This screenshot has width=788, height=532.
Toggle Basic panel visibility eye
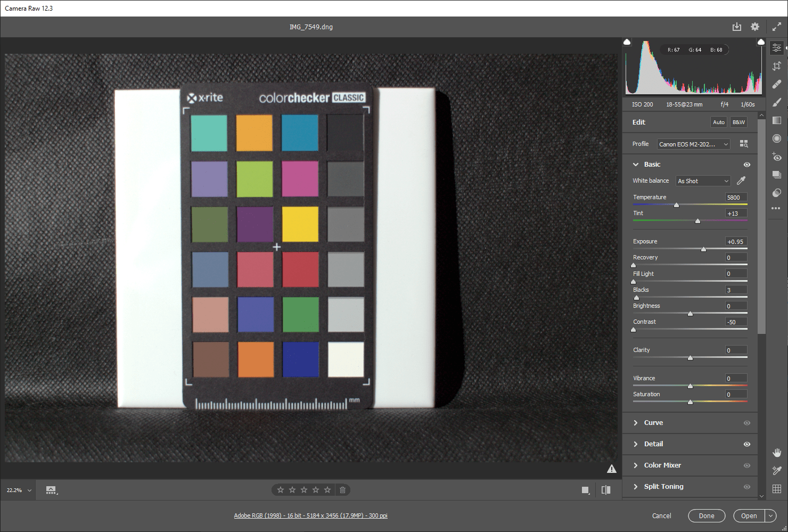(746, 165)
